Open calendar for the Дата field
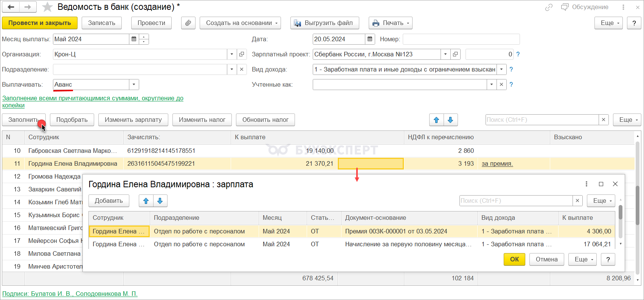 click(x=370, y=39)
